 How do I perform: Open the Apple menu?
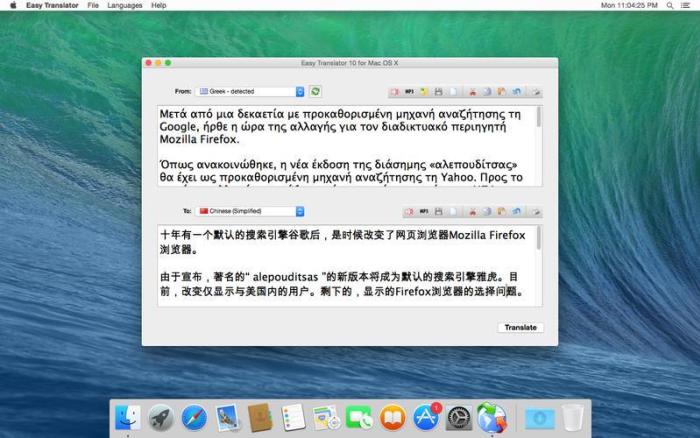(x=13, y=5)
